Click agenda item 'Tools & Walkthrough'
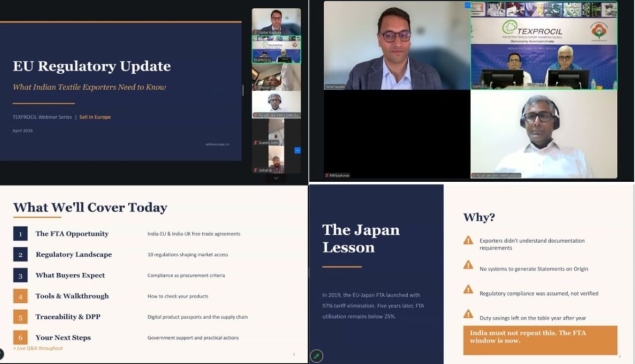Image resolution: width=635 pixels, height=364 pixels. point(72,296)
